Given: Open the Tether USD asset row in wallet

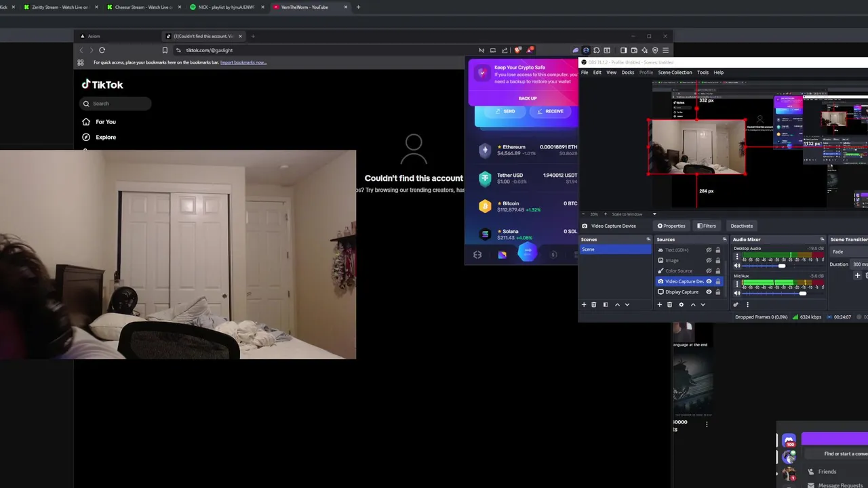Looking at the screenshot, I should click(527, 178).
